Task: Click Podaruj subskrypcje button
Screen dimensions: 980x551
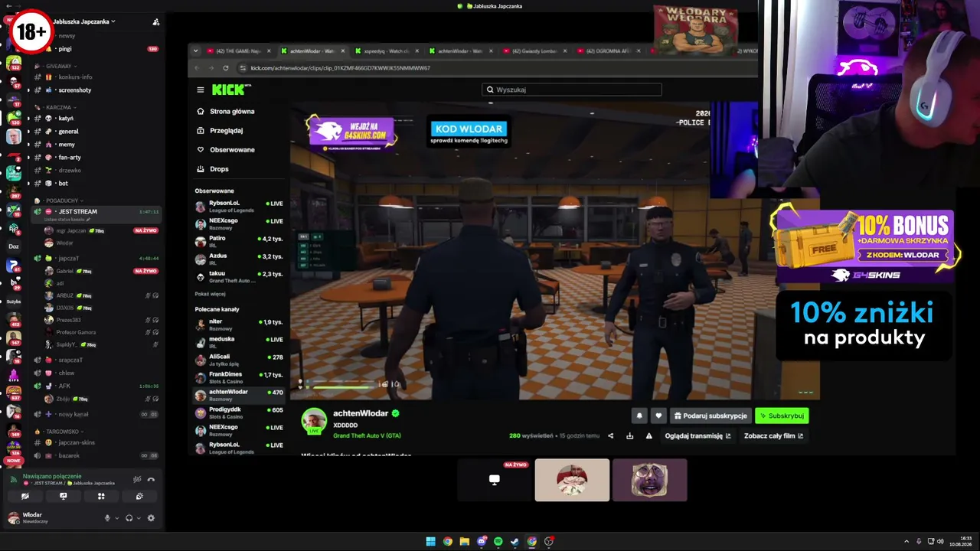Action: click(x=710, y=416)
